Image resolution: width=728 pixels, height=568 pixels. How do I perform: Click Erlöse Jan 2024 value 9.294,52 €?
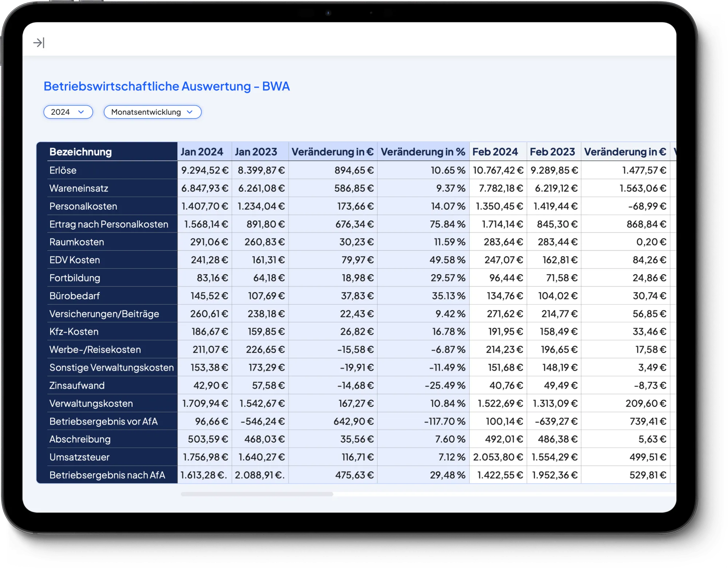pyautogui.click(x=205, y=170)
